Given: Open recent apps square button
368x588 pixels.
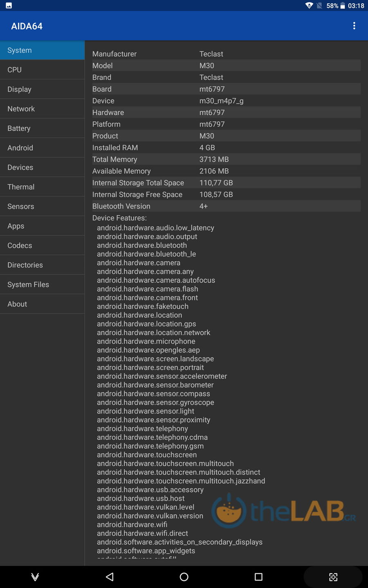Looking at the screenshot, I should 258,577.
